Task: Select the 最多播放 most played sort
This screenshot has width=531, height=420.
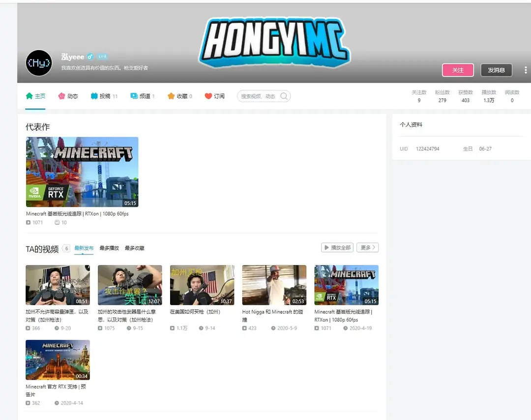Action: tap(109, 248)
